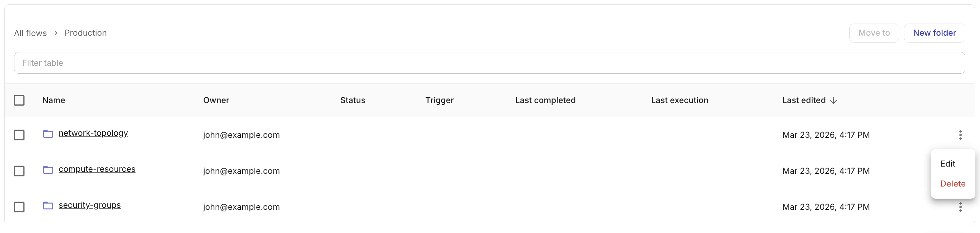This screenshot has height=233, width=980.
Task: Focus the Filter table input field
Action: (489, 63)
